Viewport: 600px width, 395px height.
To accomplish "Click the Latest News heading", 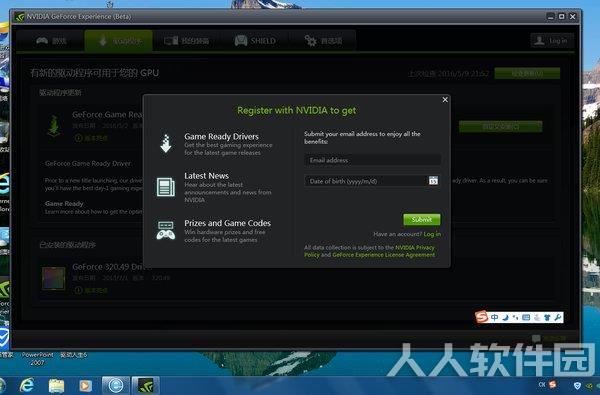I will [x=206, y=176].
